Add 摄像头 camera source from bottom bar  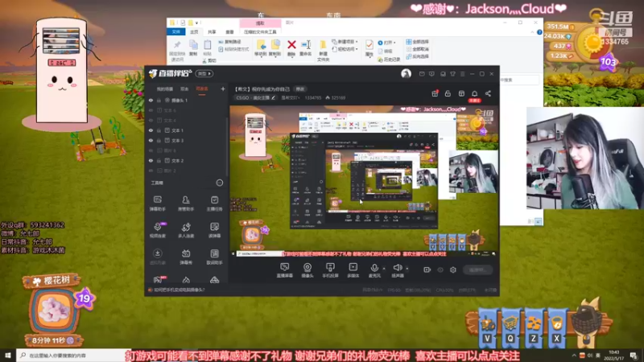click(308, 270)
